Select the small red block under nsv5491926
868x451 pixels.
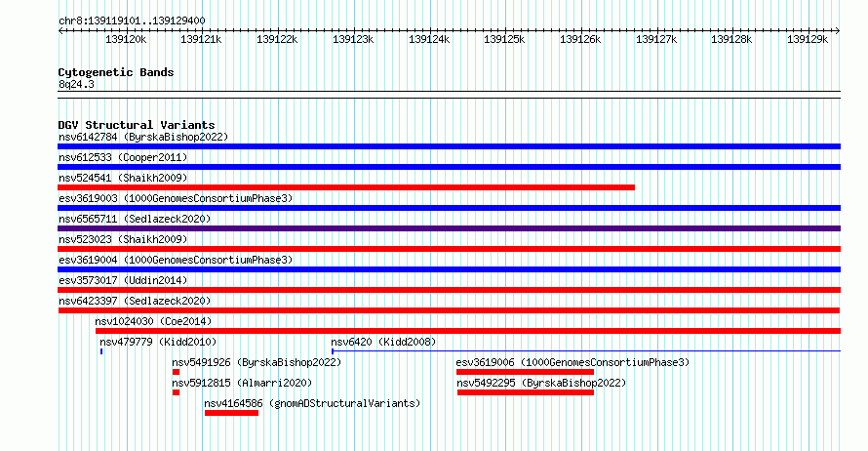pyautogui.click(x=176, y=372)
